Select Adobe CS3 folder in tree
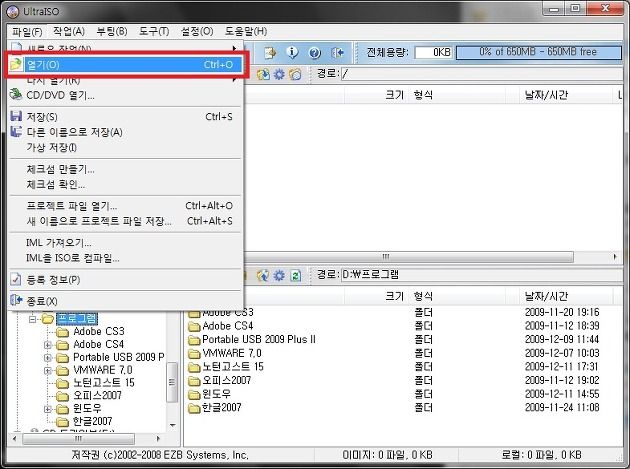 [x=98, y=332]
